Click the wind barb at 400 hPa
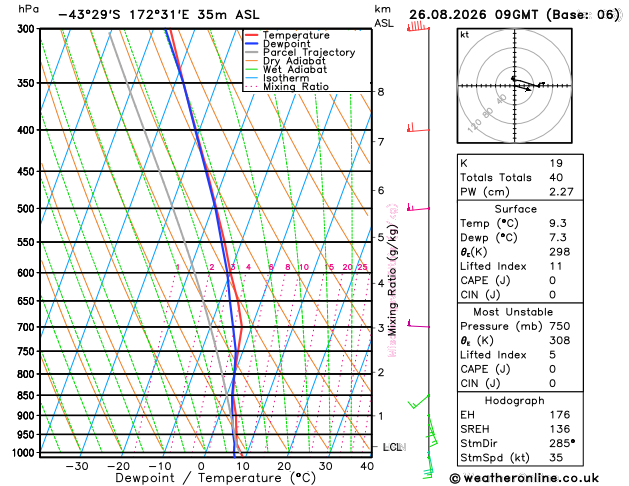 pyautogui.click(x=418, y=128)
